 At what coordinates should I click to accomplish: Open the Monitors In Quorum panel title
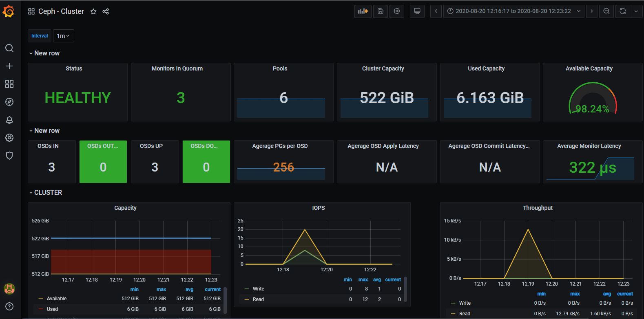click(177, 68)
